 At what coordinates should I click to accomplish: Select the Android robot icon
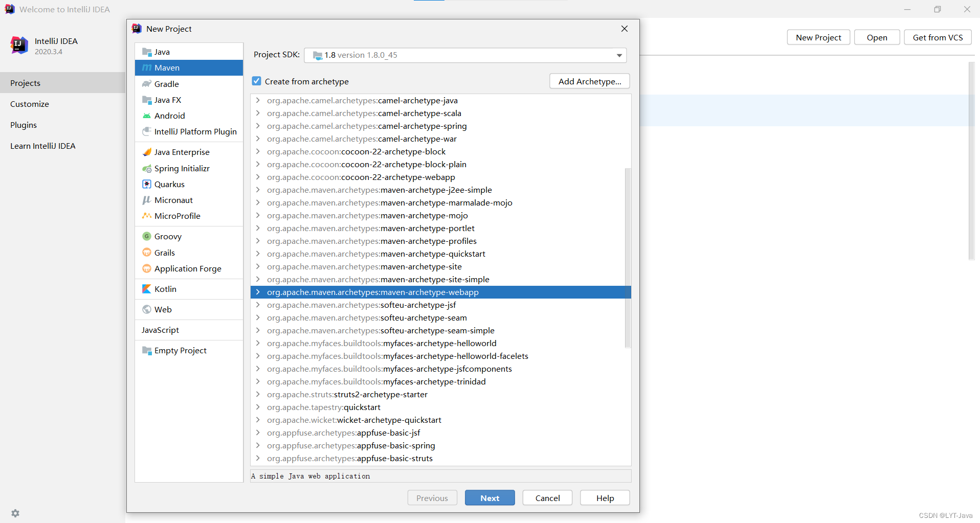[x=147, y=116]
